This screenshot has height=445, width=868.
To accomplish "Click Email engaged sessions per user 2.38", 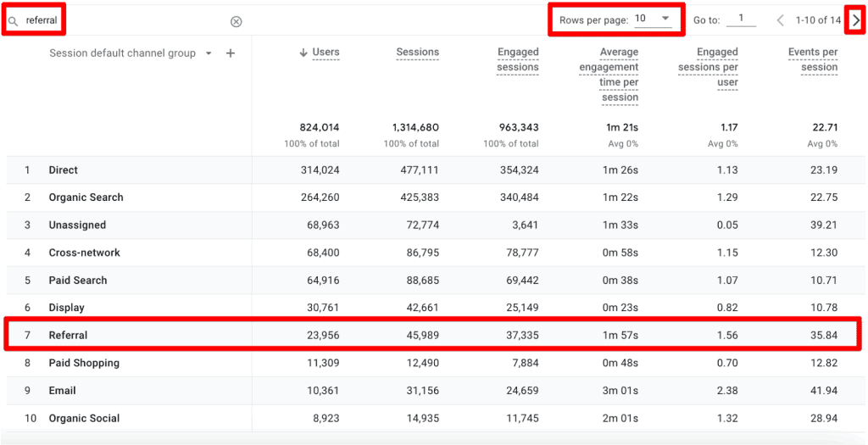I will coord(728,390).
